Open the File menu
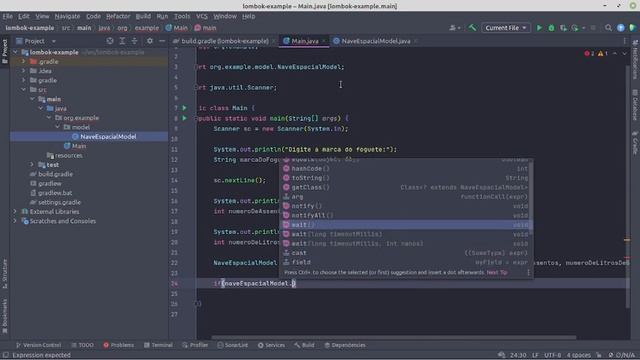640x360 pixels. coord(7,16)
